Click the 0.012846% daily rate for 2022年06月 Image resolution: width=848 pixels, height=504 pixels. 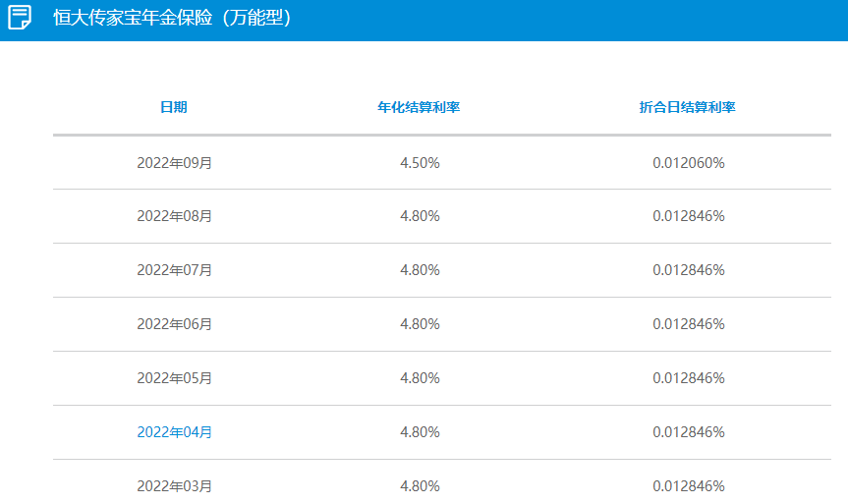click(x=689, y=324)
